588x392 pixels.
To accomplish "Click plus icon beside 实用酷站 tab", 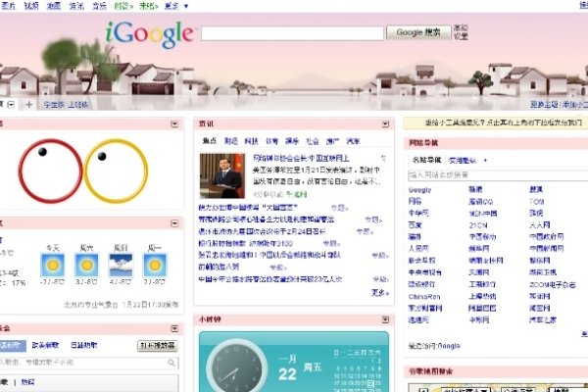I will [x=485, y=160].
